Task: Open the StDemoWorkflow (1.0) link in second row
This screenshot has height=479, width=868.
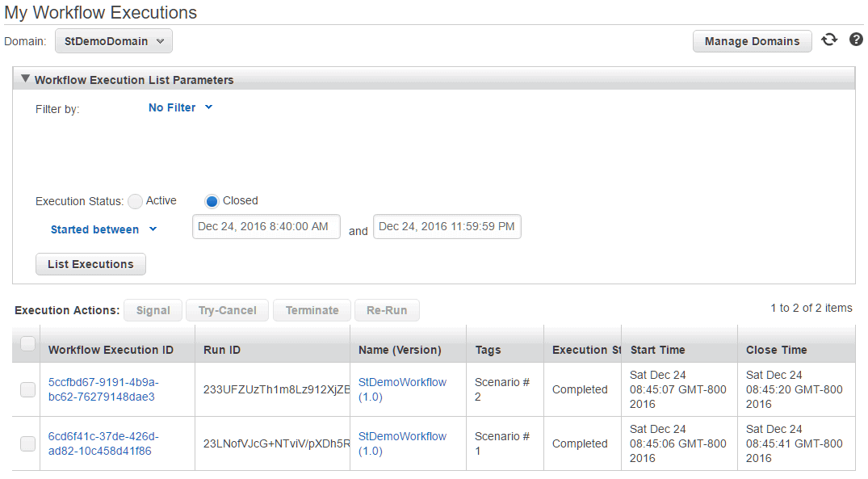Action: 402,443
